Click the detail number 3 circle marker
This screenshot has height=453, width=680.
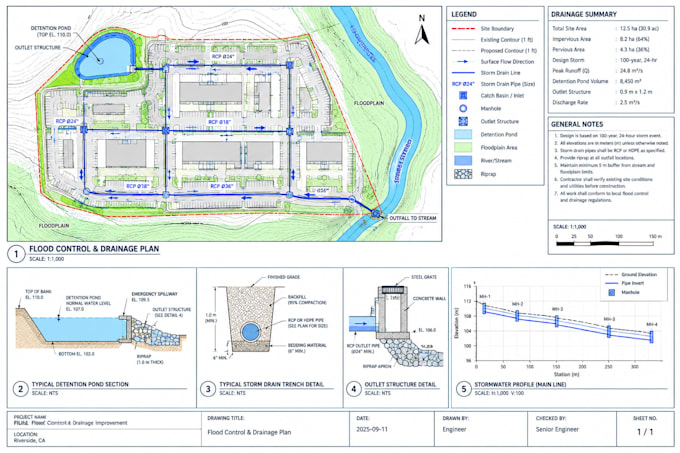click(x=208, y=388)
